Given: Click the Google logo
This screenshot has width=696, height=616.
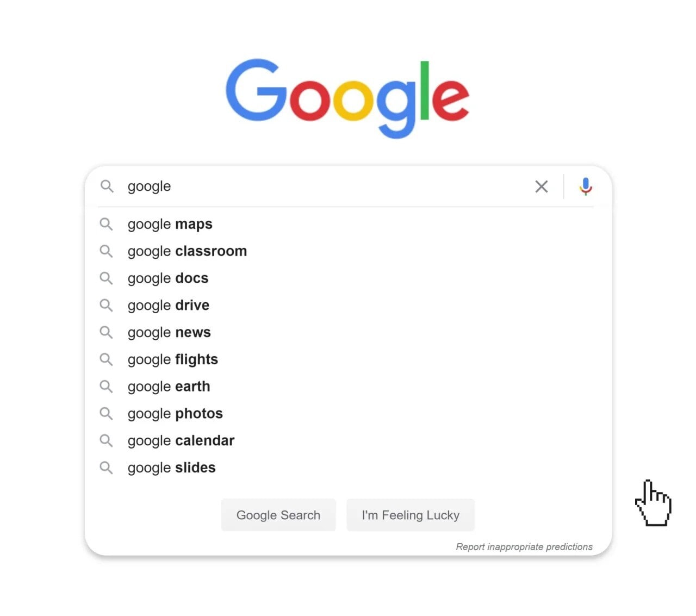Looking at the screenshot, I should click(x=347, y=98).
